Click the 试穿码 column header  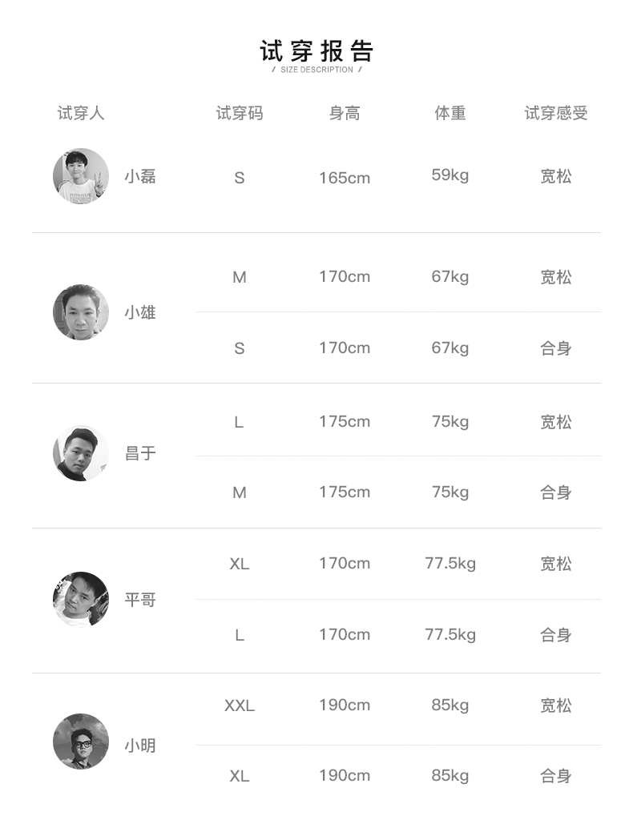tap(239, 113)
